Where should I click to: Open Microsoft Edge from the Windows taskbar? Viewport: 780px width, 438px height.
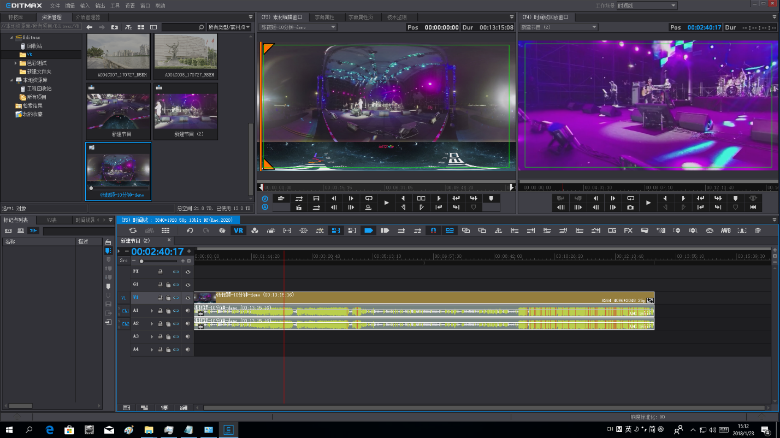click(49, 429)
